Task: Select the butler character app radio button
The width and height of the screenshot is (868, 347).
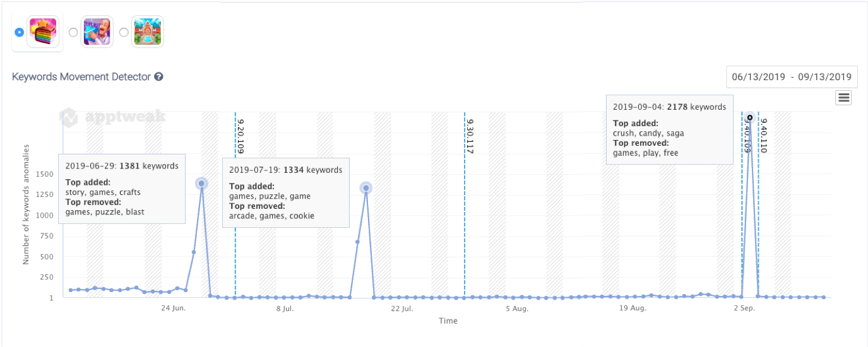Action: click(x=73, y=32)
